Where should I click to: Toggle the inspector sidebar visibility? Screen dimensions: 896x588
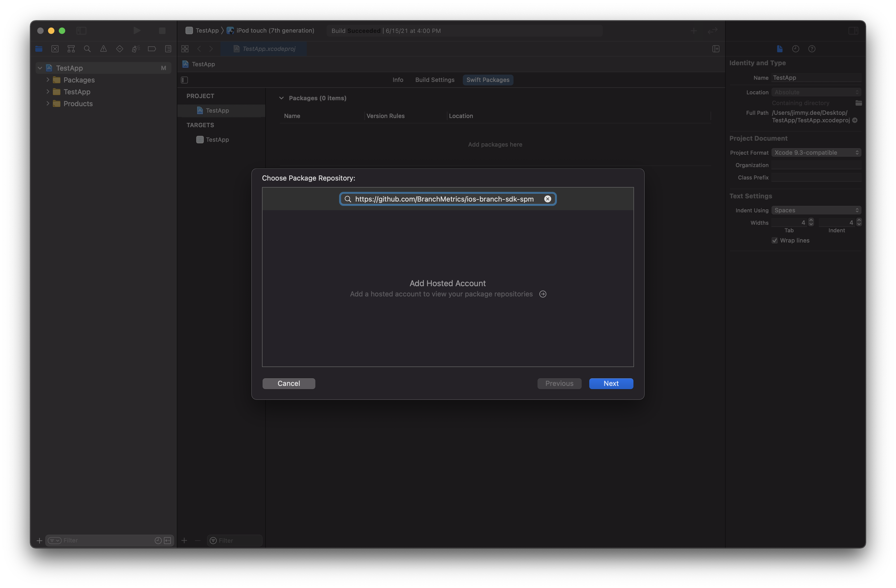point(853,31)
